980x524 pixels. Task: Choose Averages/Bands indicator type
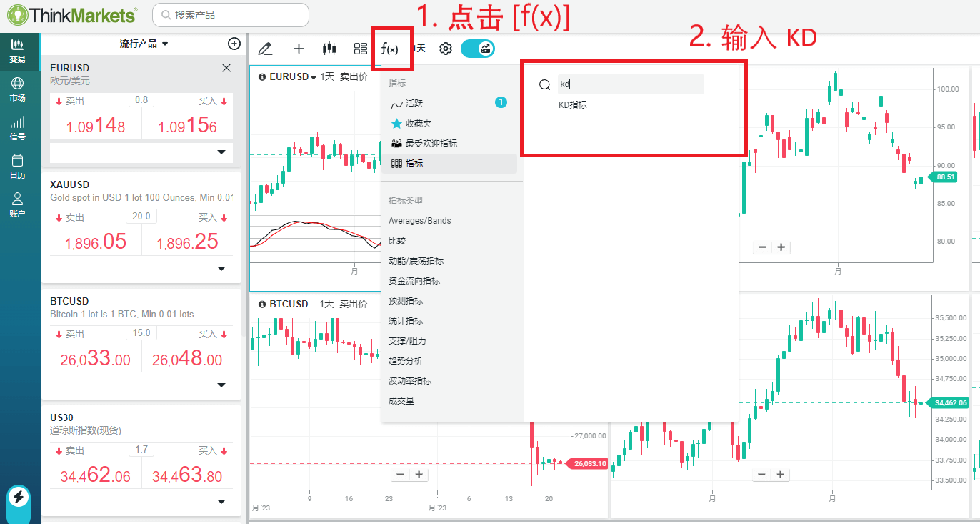(x=420, y=220)
